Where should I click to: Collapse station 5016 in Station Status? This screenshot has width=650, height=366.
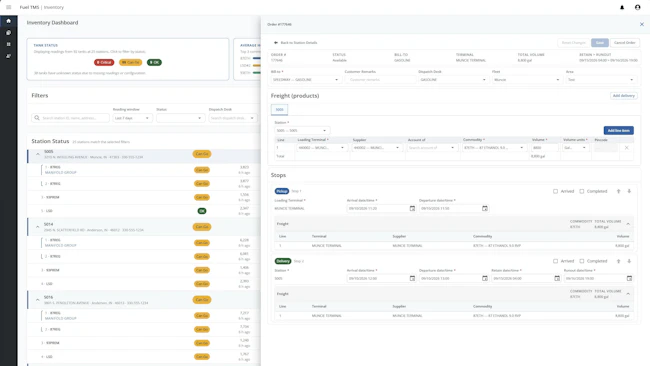point(38,300)
